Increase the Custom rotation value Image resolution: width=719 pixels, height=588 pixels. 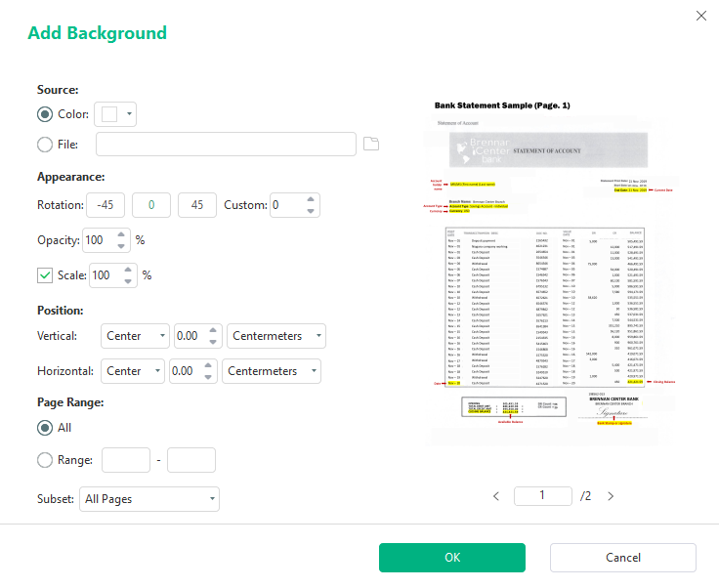click(x=311, y=199)
